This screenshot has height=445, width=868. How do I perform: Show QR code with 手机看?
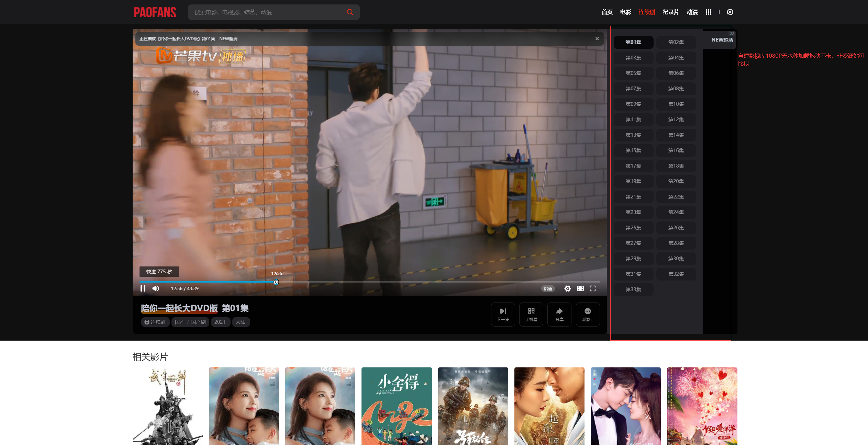pyautogui.click(x=531, y=314)
